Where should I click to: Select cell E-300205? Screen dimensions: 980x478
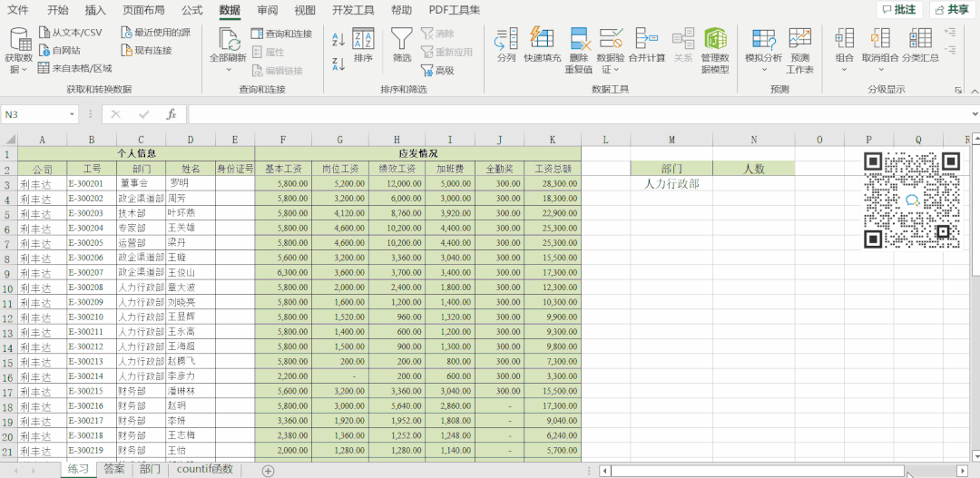tap(92, 243)
